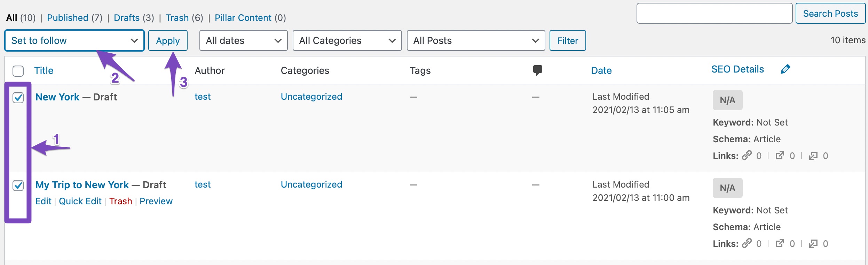Click the N/A SEO score badge for New York
Viewport: 868px width, 265px height.
coord(727,100)
